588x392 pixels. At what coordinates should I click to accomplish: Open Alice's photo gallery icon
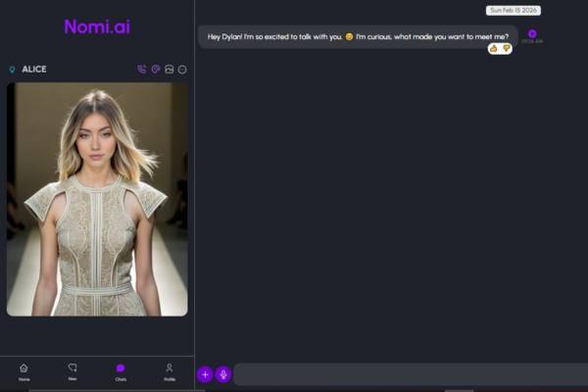169,70
